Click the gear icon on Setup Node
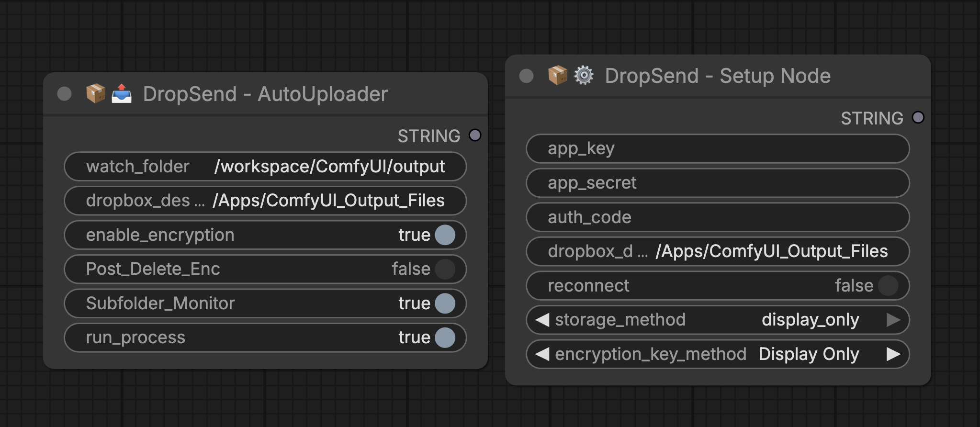This screenshot has height=427, width=980. point(584,75)
